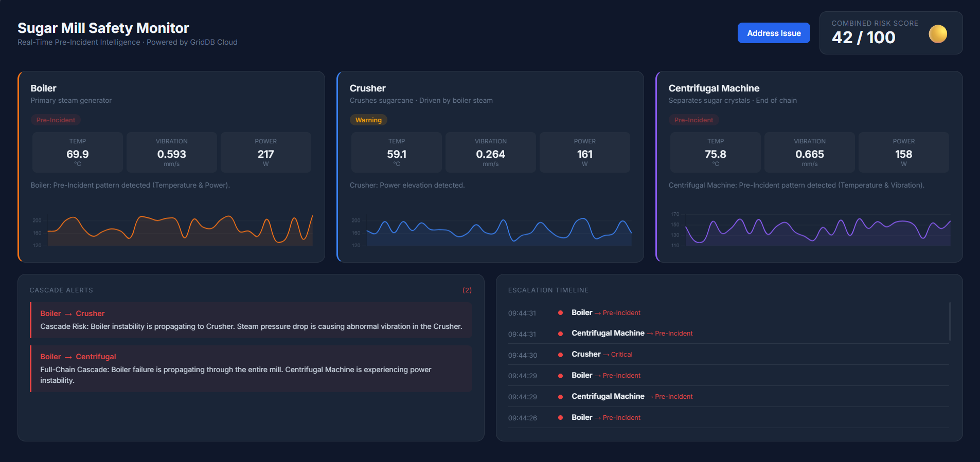Click the Boiler Pre-Incident status badge
This screenshot has width=980, height=462.
(x=56, y=120)
